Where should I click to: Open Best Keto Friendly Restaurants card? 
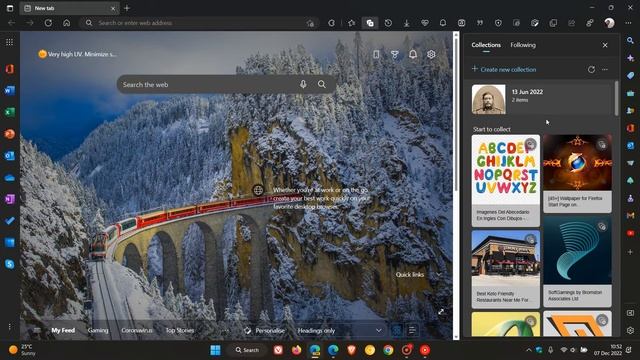pos(506,269)
